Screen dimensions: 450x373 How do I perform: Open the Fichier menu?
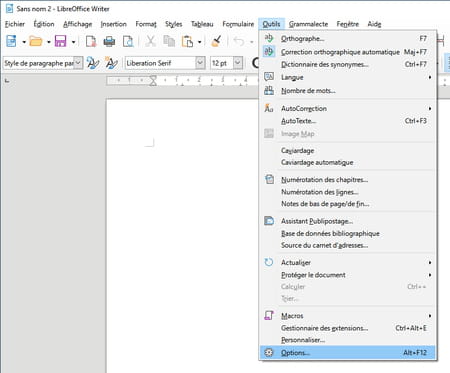point(15,24)
